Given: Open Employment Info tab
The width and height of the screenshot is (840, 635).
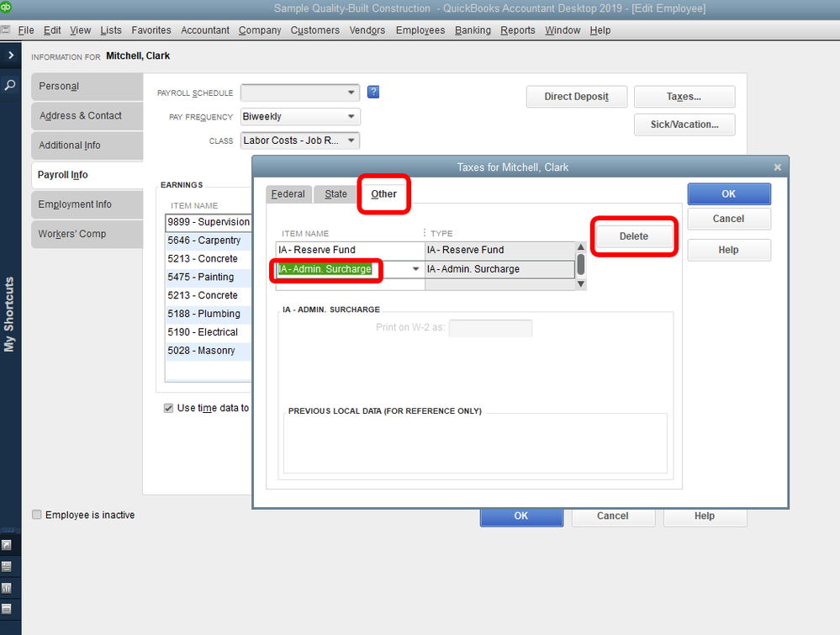Looking at the screenshot, I should [87, 204].
